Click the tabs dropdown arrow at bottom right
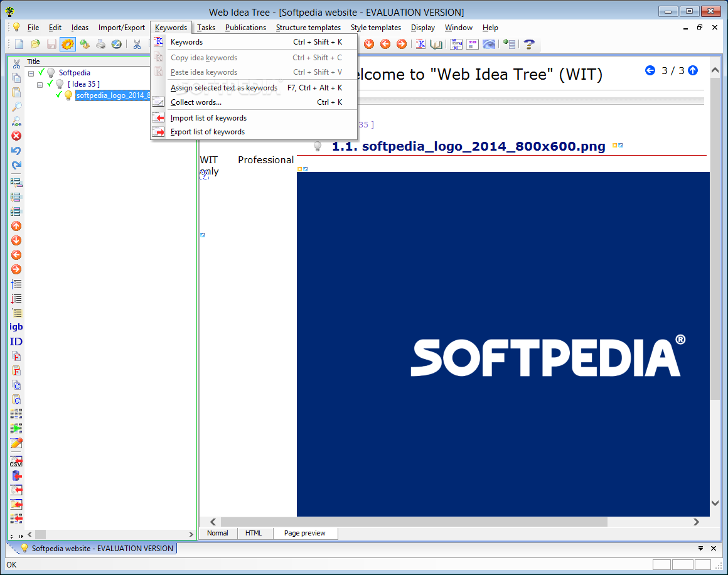 700,549
